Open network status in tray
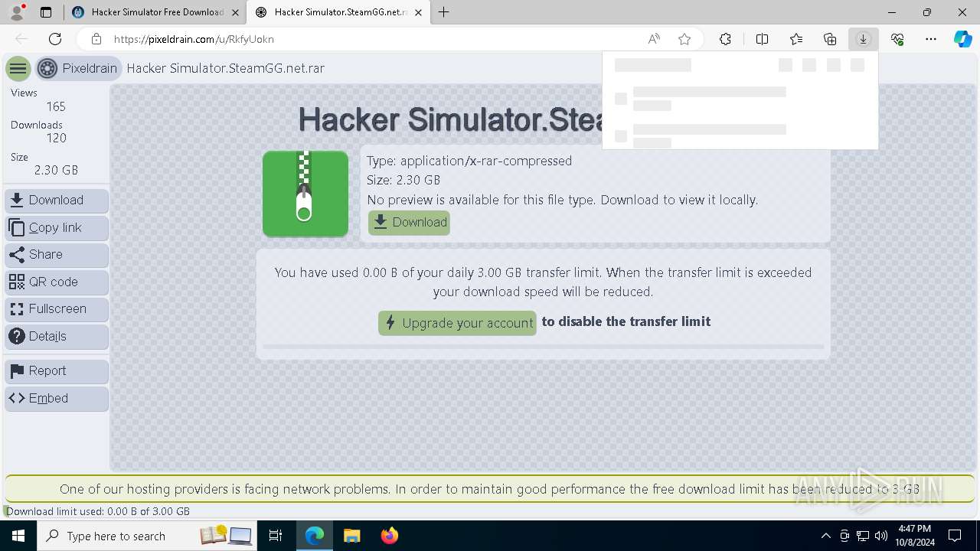This screenshot has height=551, width=980. point(863,536)
